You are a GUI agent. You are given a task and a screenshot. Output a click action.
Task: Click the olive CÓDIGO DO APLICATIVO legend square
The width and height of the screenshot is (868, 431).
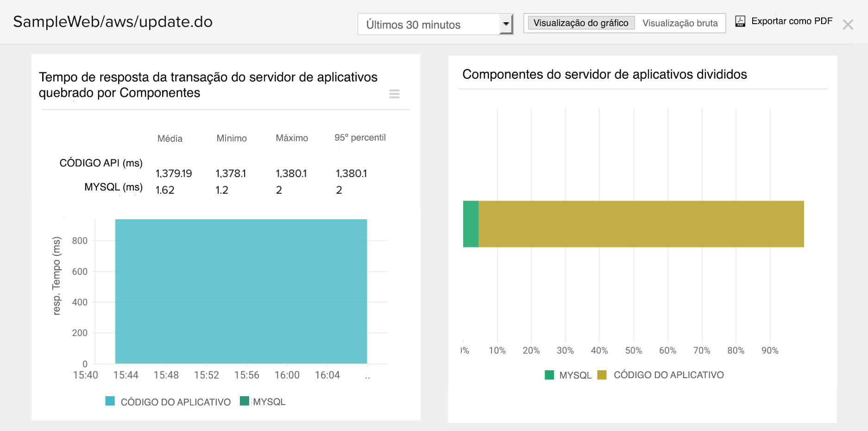pyautogui.click(x=602, y=375)
